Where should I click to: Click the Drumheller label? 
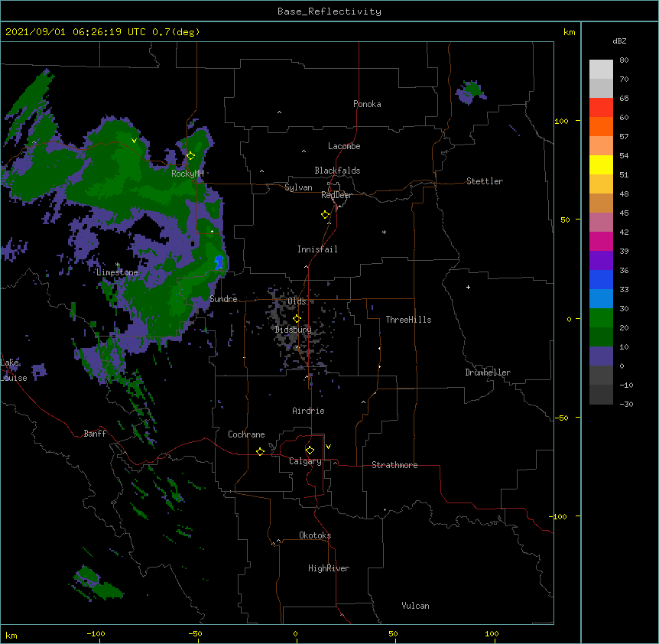pos(488,372)
